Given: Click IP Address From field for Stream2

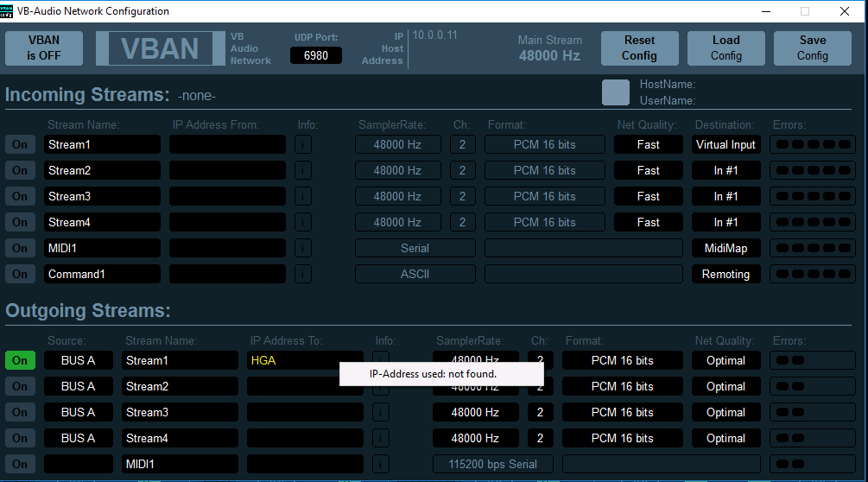Looking at the screenshot, I should [227, 170].
